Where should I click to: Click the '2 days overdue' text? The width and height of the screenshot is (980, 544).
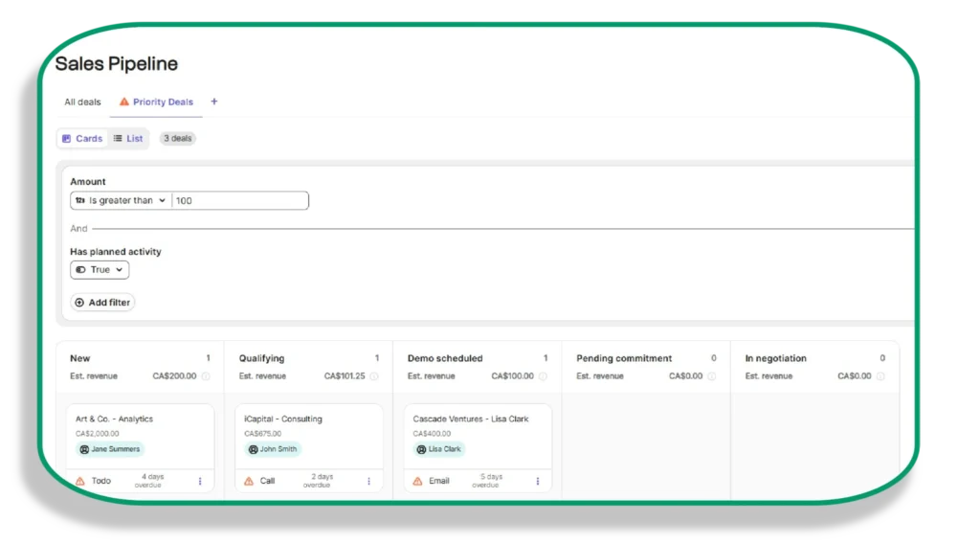click(x=318, y=481)
